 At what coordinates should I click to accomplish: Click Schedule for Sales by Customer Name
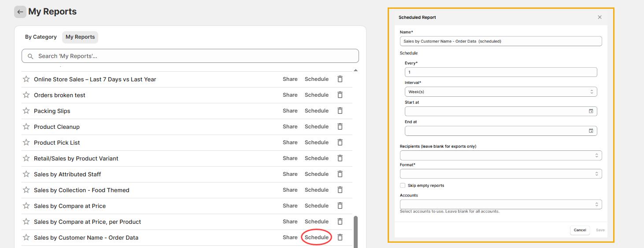[316, 237]
